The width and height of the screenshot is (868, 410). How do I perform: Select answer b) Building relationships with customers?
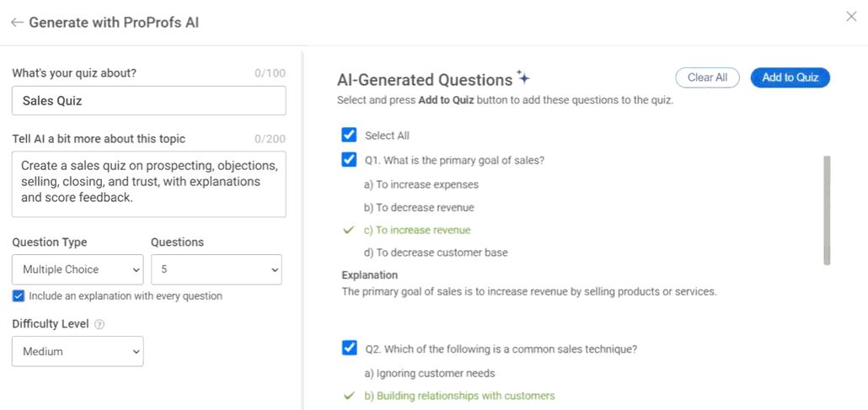coord(459,397)
